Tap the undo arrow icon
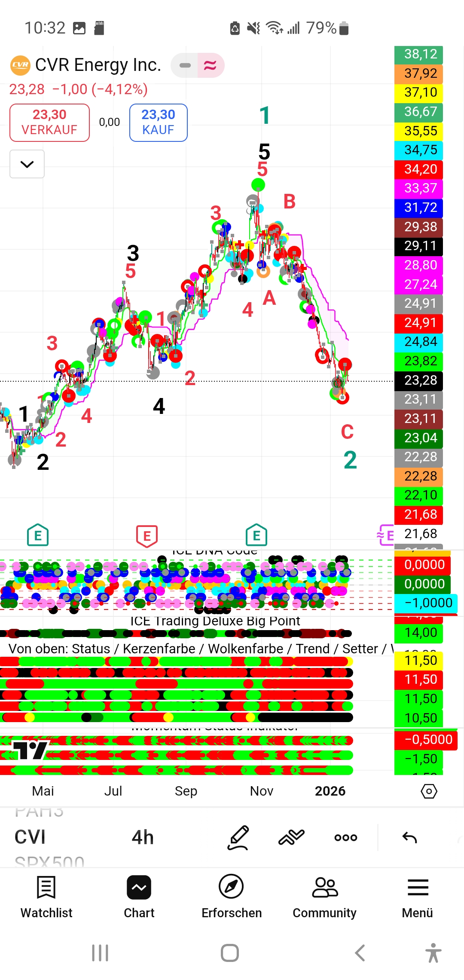Viewport: 464px width, 980px height. [409, 837]
